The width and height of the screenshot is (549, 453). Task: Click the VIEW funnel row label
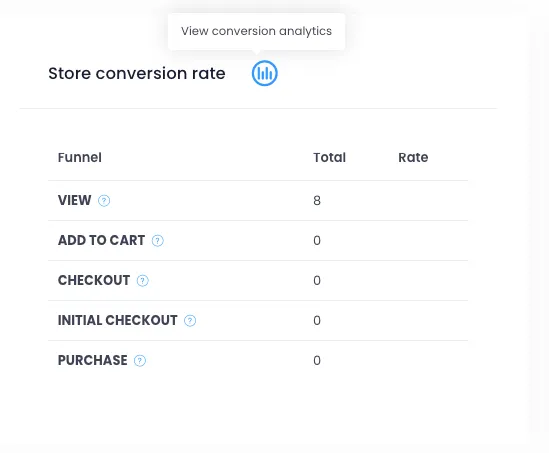pos(75,200)
